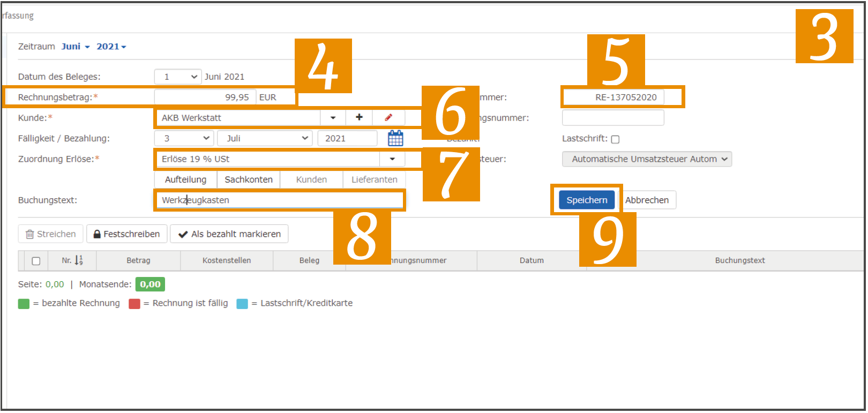Open the Datum des Beleges day dropdown
868x413 pixels.
coord(178,77)
